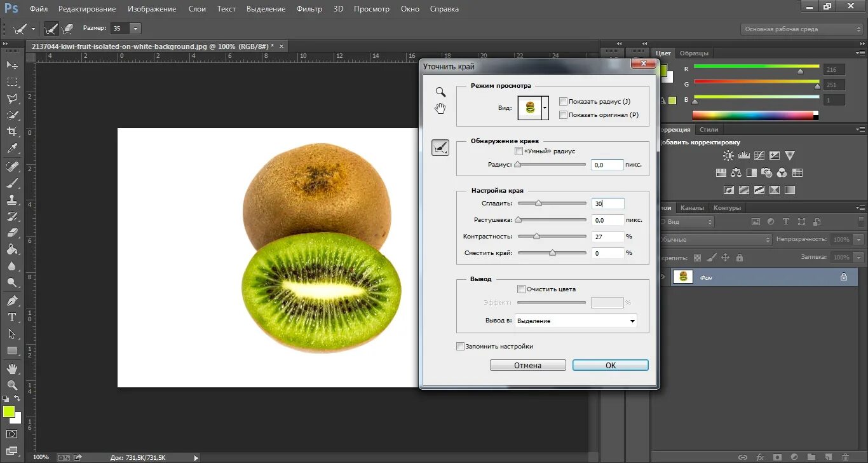
Task: Open Layers panel flyout menu
Action: (859, 208)
